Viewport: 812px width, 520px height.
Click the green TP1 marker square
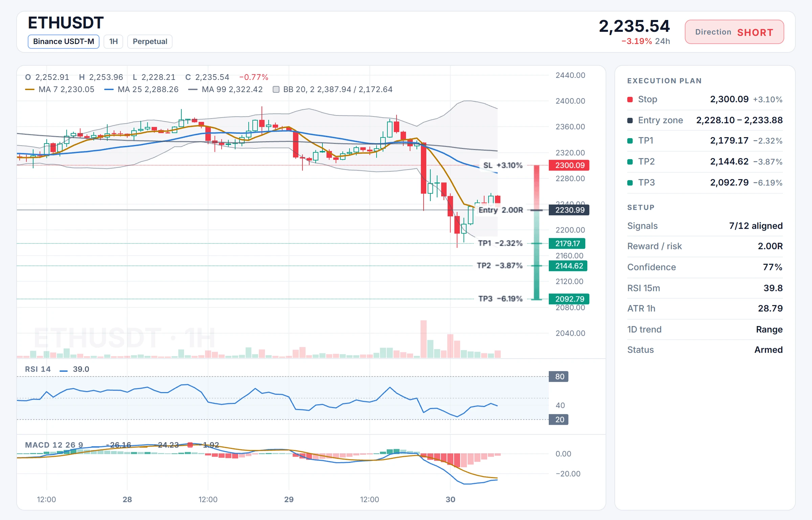(x=630, y=141)
